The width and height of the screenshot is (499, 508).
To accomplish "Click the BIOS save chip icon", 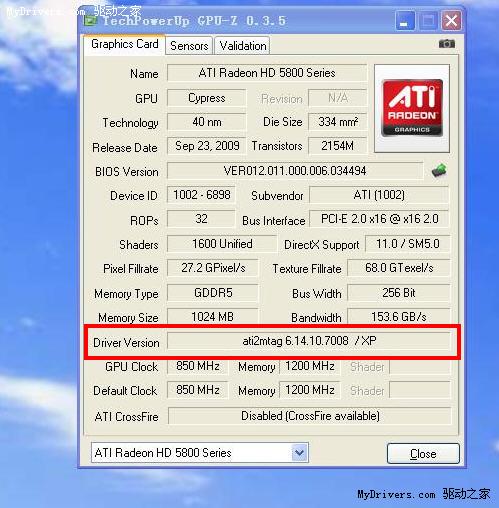I will 439,171.
